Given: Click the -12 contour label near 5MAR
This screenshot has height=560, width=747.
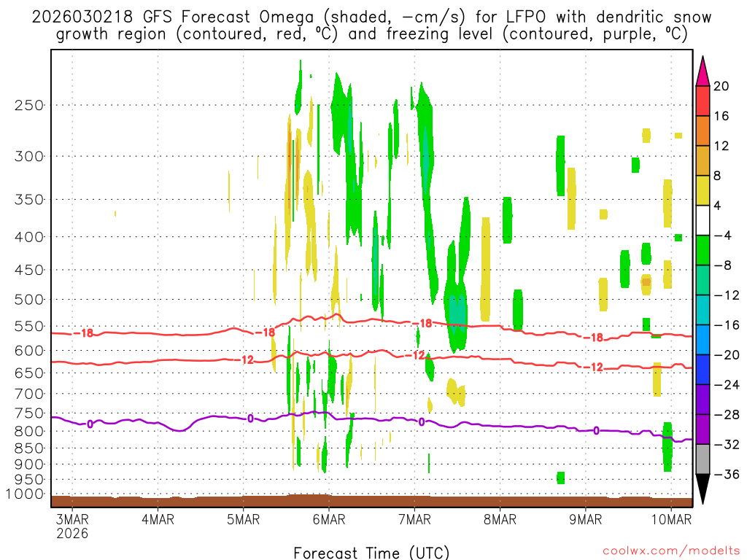Looking at the screenshot, I should point(245,360).
